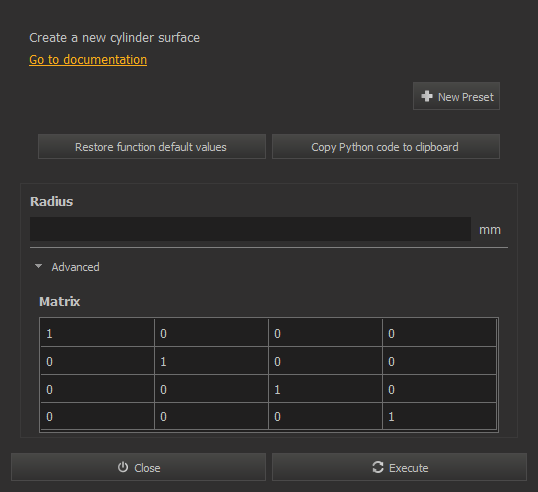Click Restore function default values button
The height and width of the screenshot is (492, 538).
[152, 147]
